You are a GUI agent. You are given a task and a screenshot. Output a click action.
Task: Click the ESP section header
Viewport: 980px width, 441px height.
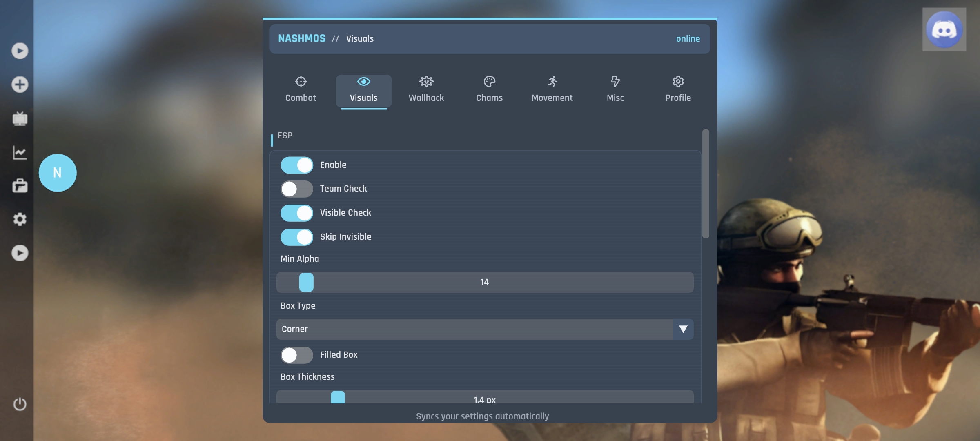pos(285,136)
